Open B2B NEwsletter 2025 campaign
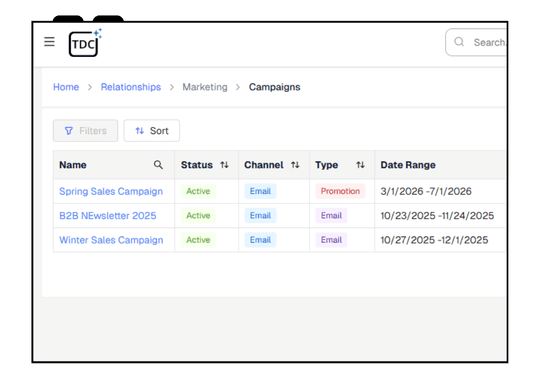This screenshot has height=384, width=540. [x=107, y=216]
